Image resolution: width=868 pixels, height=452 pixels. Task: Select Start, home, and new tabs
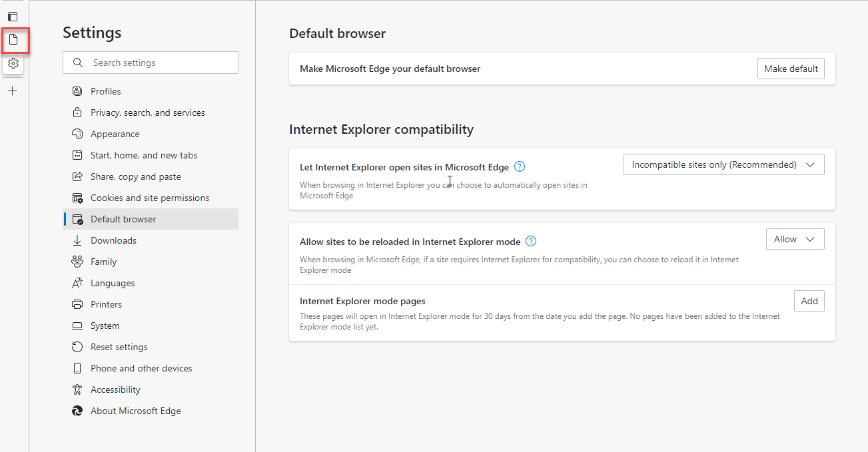[x=151, y=155]
